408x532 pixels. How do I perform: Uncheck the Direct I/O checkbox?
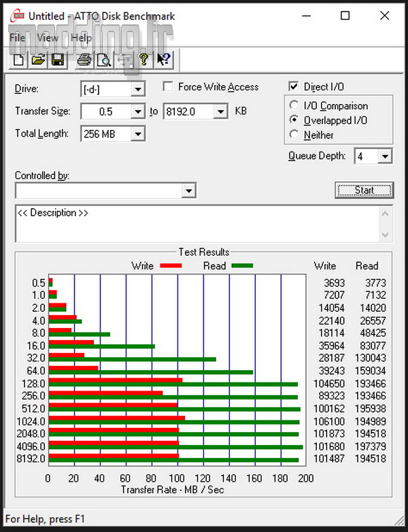tap(293, 86)
